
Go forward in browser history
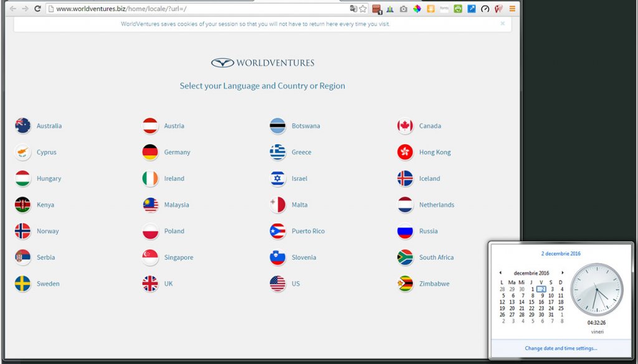[x=25, y=9]
